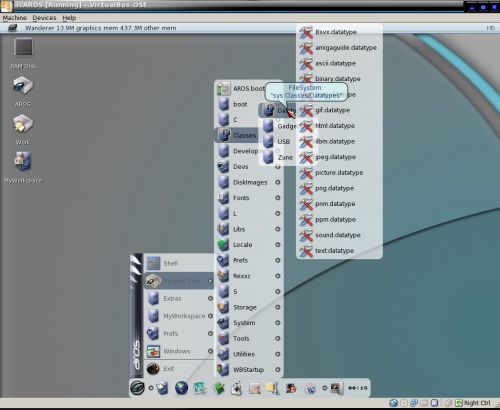The image size is (500, 410).
Task: Open the Rexxc folder entry
Action: coord(249,276)
